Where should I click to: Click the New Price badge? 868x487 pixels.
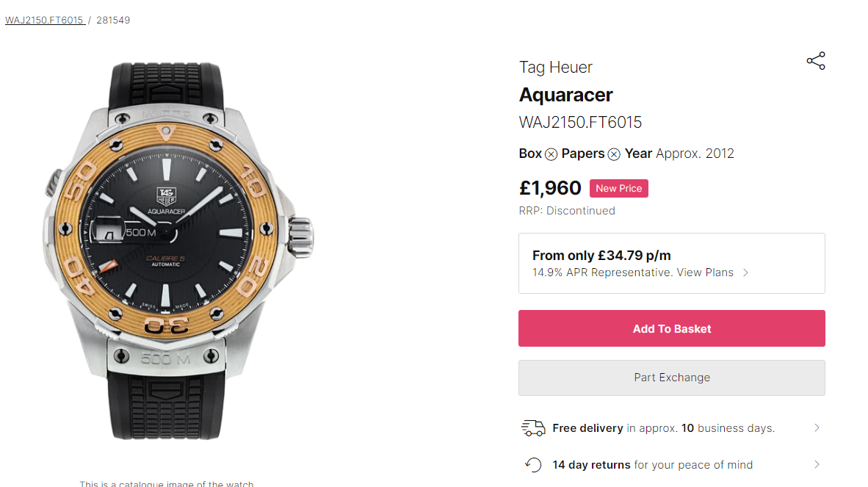[618, 189]
